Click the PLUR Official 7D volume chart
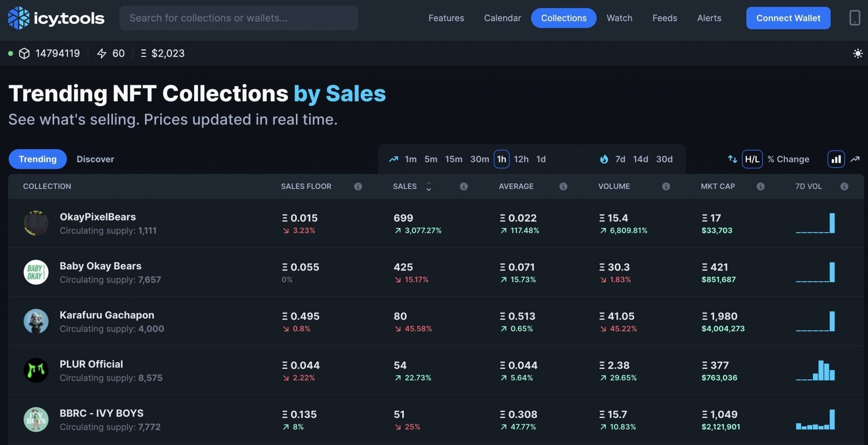 coord(815,370)
